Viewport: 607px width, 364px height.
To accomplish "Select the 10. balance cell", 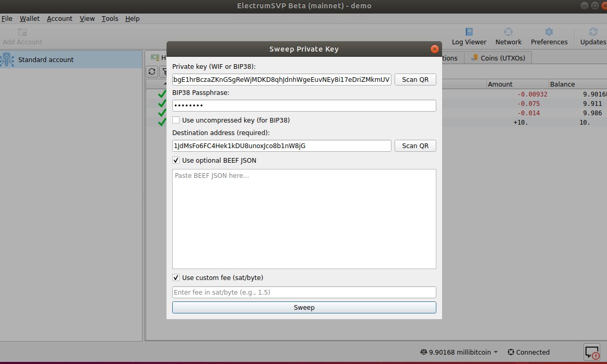I will point(585,122).
